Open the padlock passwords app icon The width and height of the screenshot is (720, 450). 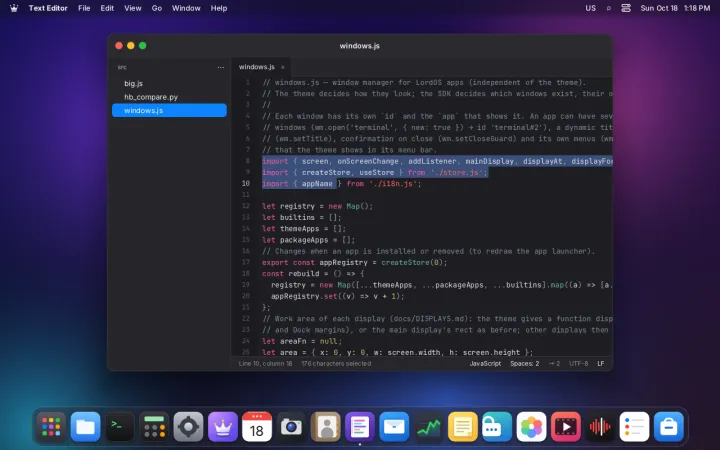(x=497, y=427)
